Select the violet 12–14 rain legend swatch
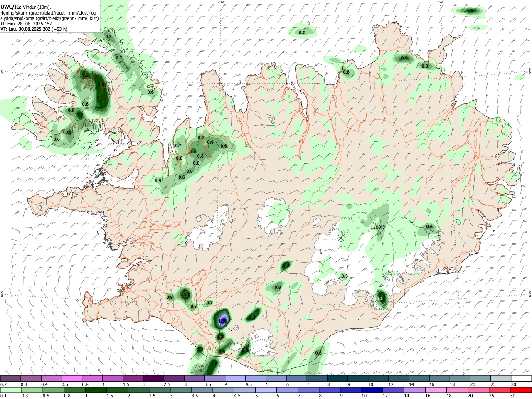Viewport: 532px width, 399px height. point(393,390)
